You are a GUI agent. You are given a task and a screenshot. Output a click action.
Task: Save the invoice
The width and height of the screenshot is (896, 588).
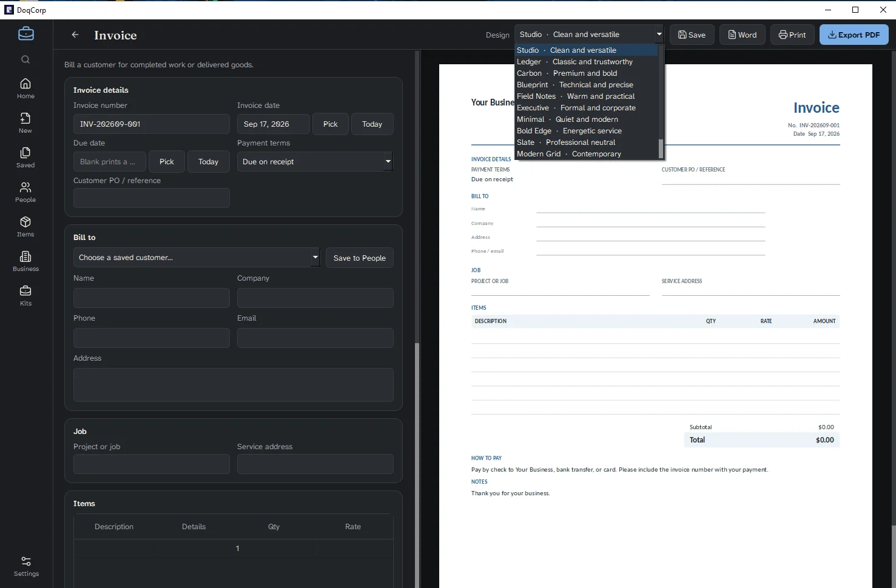pos(692,35)
